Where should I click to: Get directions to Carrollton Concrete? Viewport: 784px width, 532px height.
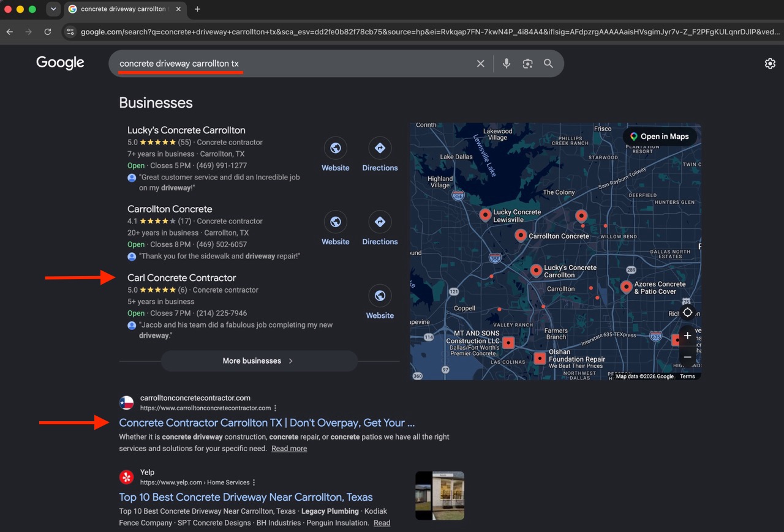(380, 222)
